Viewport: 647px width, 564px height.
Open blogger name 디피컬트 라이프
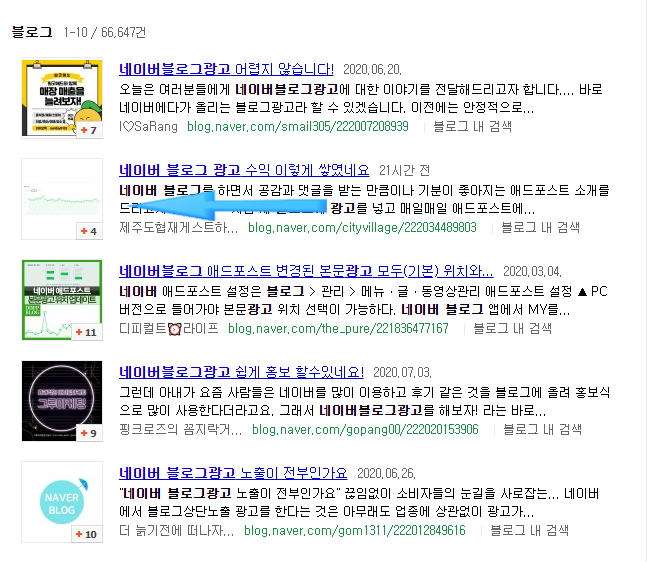pyautogui.click(x=169, y=329)
